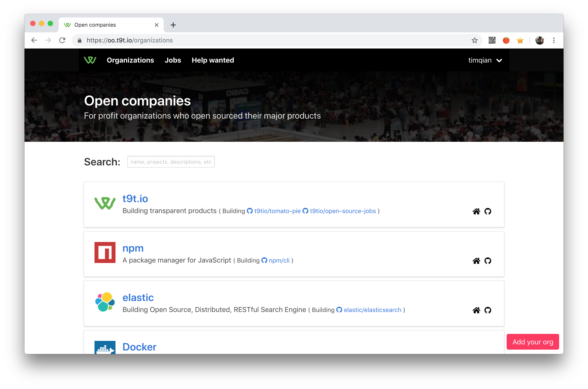588x389 pixels.
Task: Open elastic/elasticsearch repository link
Action: 372,310
